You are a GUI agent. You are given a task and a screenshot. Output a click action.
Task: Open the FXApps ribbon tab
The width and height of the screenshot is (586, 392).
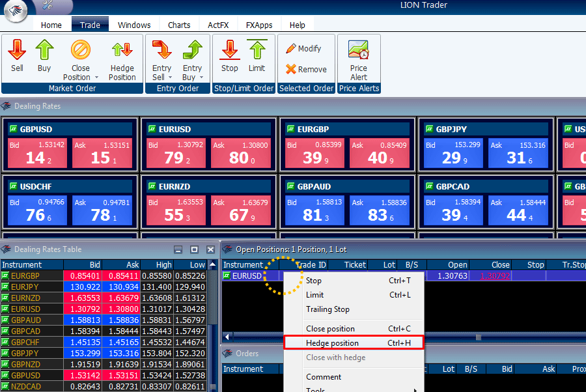click(x=259, y=25)
